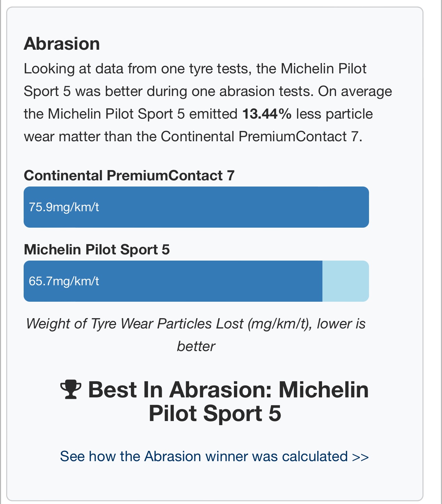
Task: Select the Abrasion section heading
Action: (x=62, y=44)
